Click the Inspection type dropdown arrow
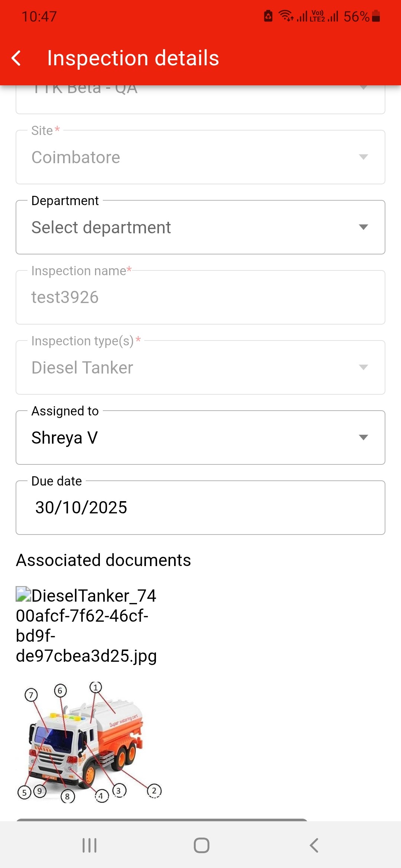Screen dimensions: 401x868 (363, 367)
